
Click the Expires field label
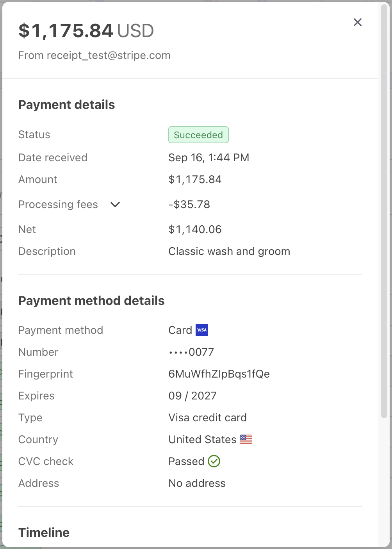(x=36, y=396)
